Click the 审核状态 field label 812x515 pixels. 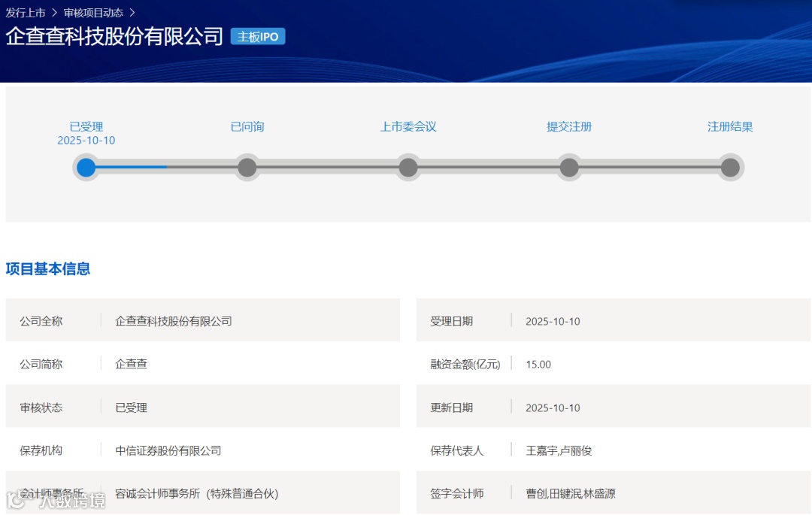(41, 407)
